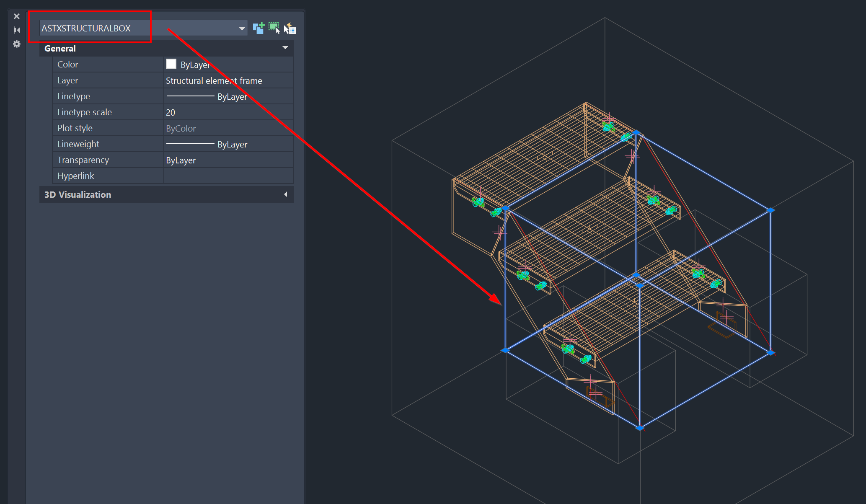Open the palette Properties gear menu
Screen dimensions: 866x504
17,44
